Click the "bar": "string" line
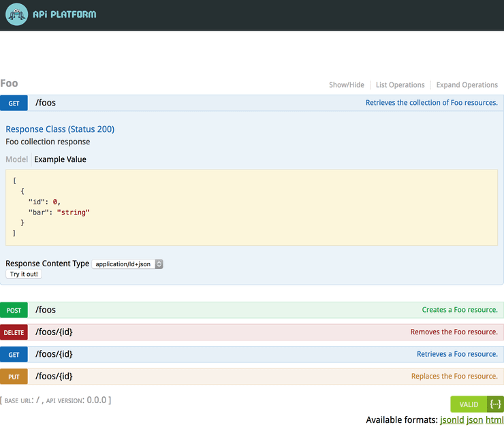This screenshot has width=504, height=429. click(x=59, y=212)
